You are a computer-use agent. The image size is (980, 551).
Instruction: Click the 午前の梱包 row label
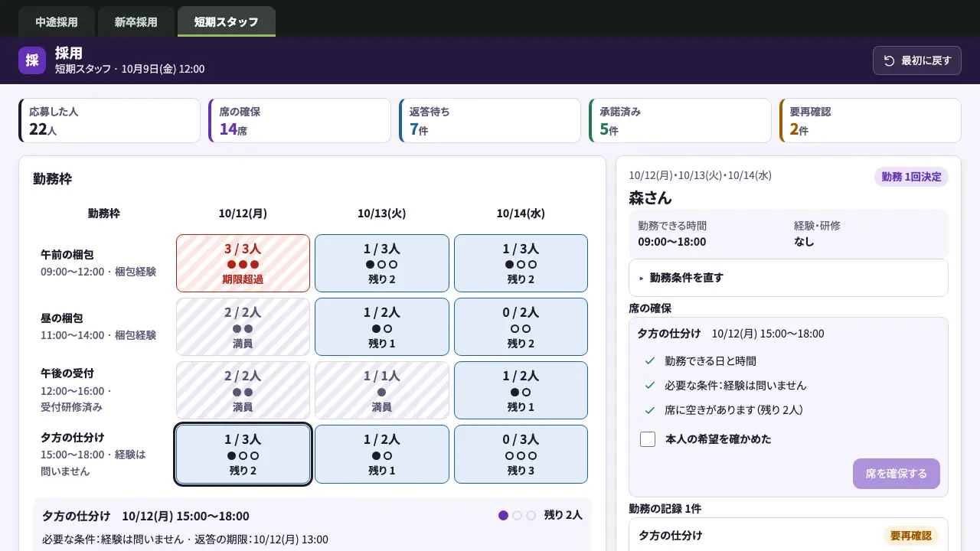pyautogui.click(x=67, y=254)
